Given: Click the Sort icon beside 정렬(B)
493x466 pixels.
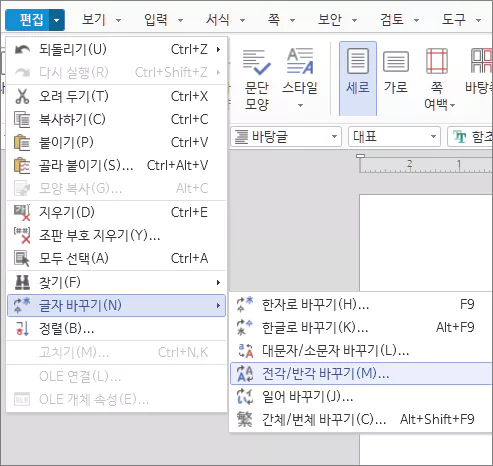Looking at the screenshot, I should (22, 328).
